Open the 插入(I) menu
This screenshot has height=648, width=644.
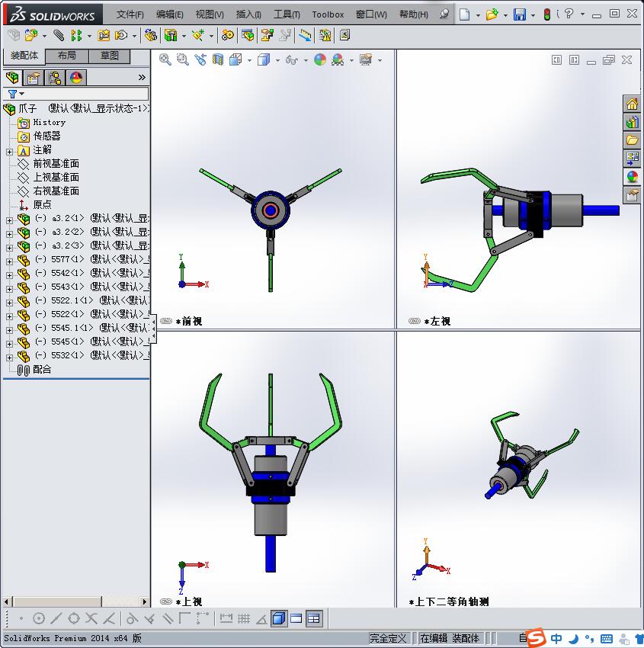(x=248, y=14)
